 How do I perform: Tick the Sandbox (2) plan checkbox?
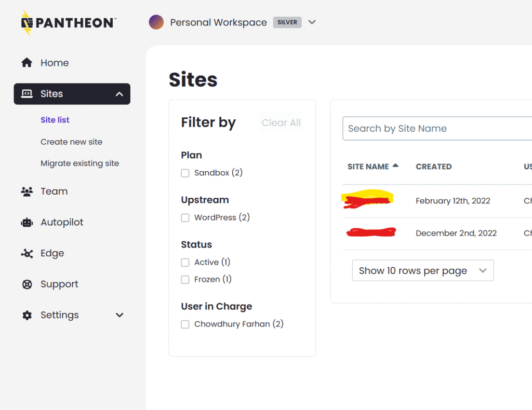[185, 173]
